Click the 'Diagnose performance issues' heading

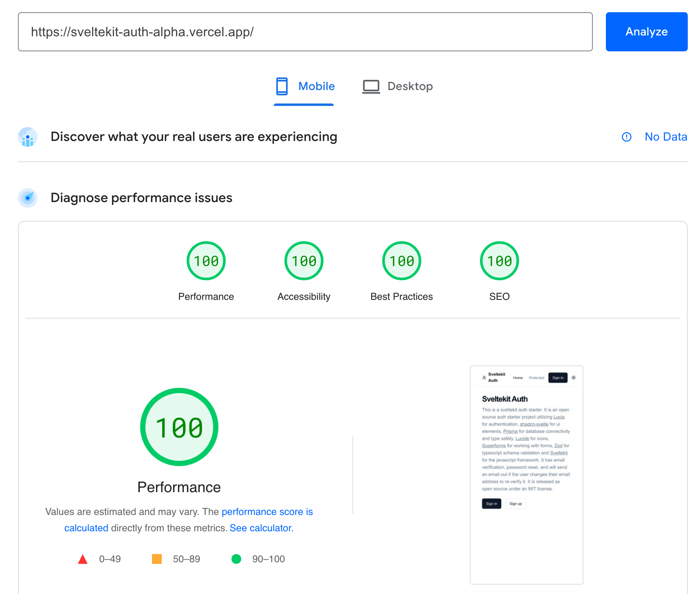point(141,198)
